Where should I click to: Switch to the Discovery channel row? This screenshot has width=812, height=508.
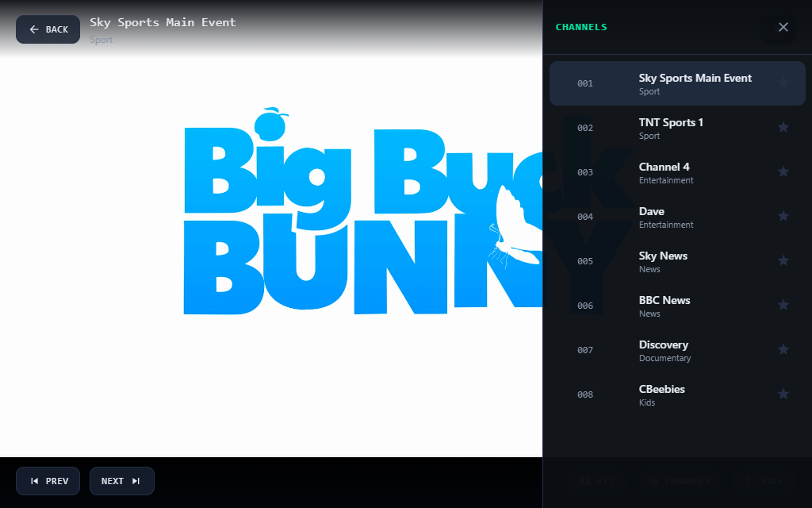[x=677, y=350]
